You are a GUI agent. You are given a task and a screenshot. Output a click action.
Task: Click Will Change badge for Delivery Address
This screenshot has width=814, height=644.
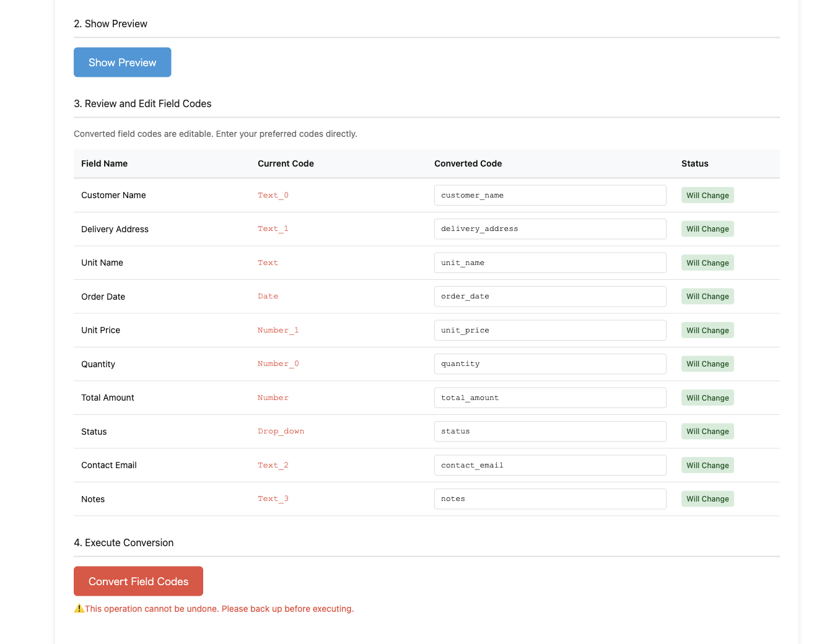pos(707,229)
